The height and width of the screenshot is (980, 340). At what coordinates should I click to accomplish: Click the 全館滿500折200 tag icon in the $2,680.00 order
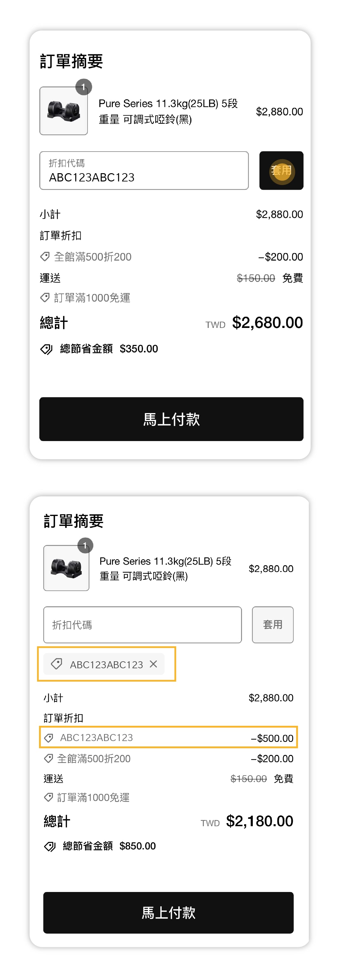[x=45, y=257]
